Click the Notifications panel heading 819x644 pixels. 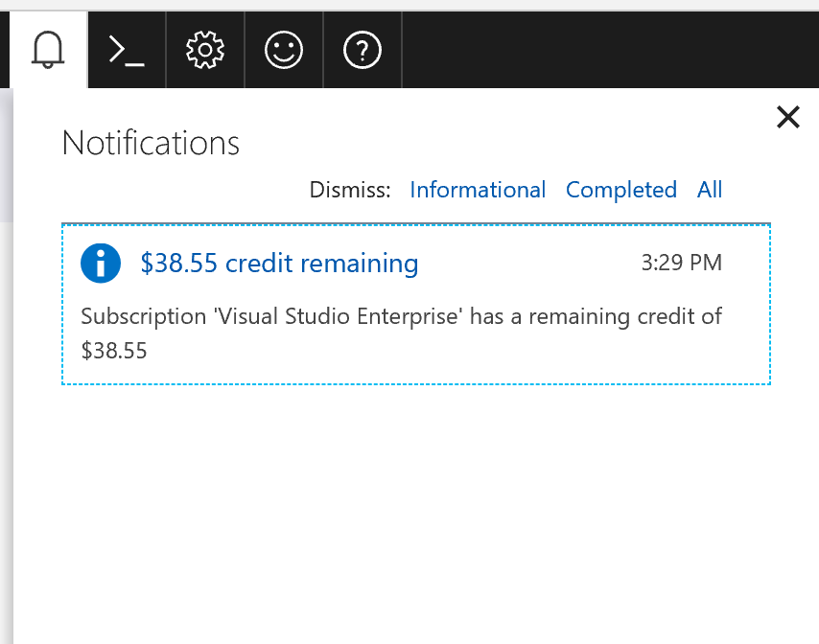[x=151, y=143]
